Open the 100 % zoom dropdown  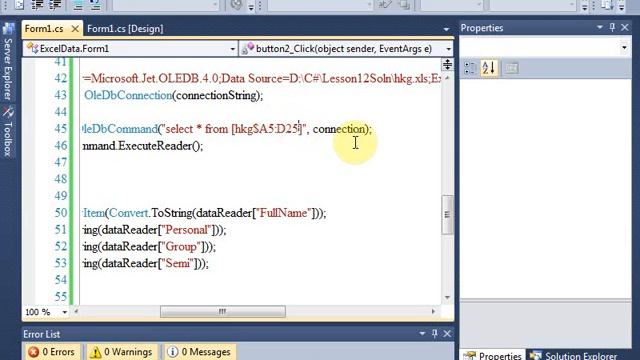64,312
